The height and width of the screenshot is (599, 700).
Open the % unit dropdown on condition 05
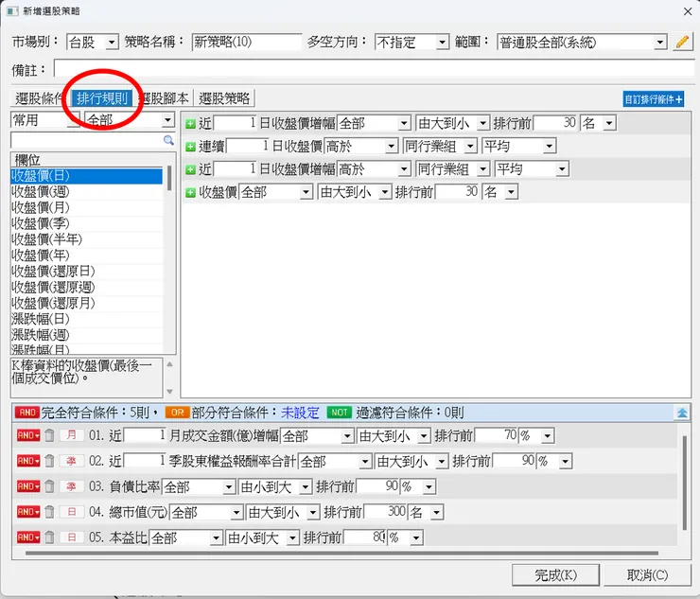pyautogui.click(x=416, y=537)
